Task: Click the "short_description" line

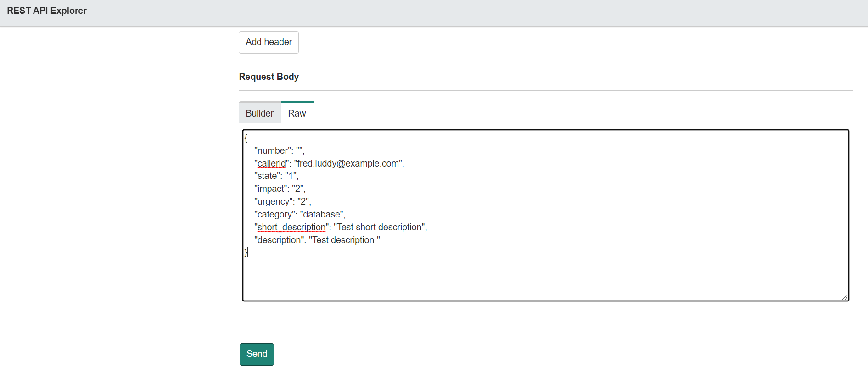Action: tap(341, 227)
